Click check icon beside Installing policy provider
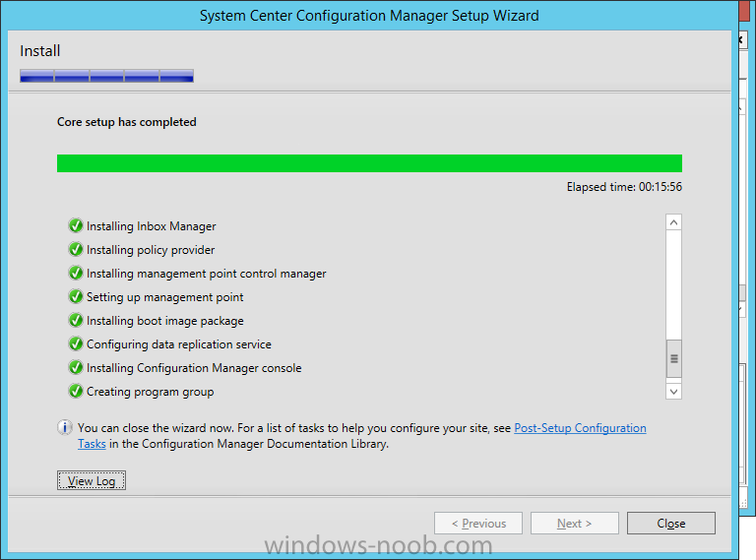Image resolution: width=756 pixels, height=560 pixels. pos(76,249)
